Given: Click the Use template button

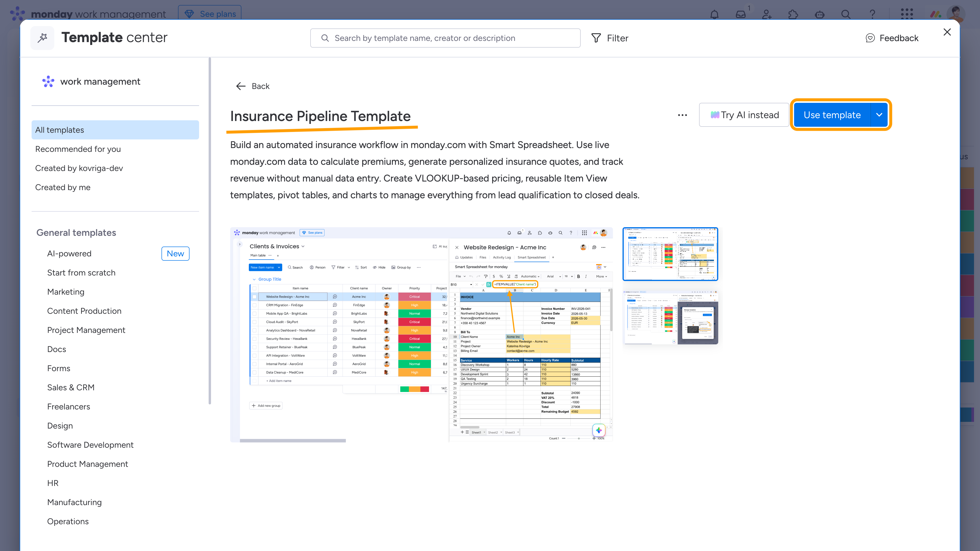Looking at the screenshot, I should coord(832,115).
